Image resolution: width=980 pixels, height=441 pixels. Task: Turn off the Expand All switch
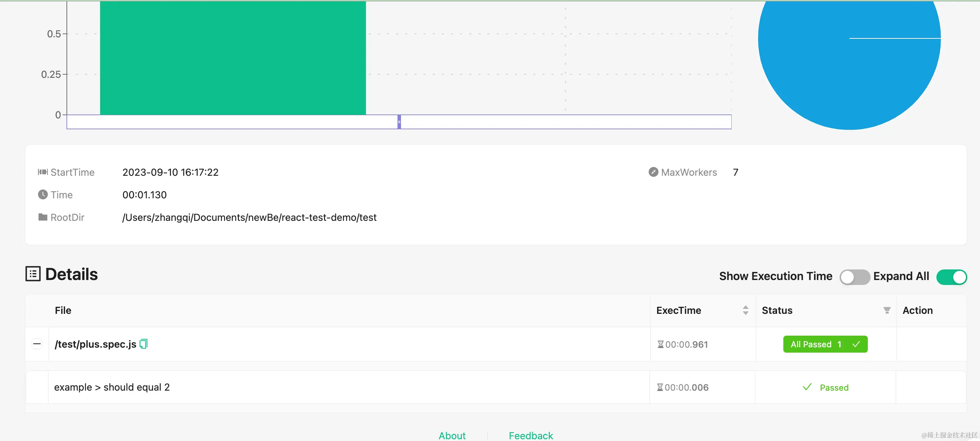pos(951,277)
